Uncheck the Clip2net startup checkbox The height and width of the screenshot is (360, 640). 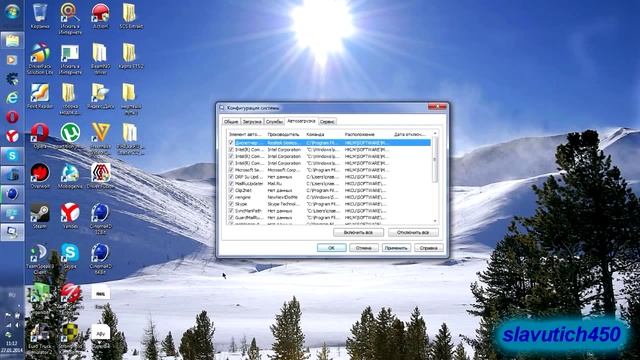coord(231,190)
